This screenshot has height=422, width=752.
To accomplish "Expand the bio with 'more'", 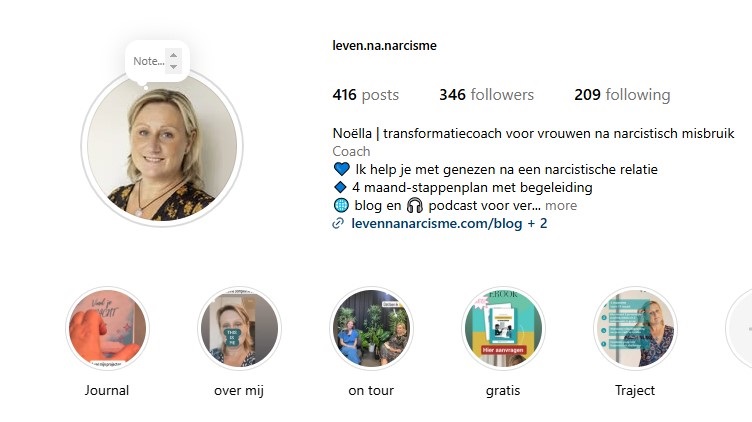I will point(561,206).
